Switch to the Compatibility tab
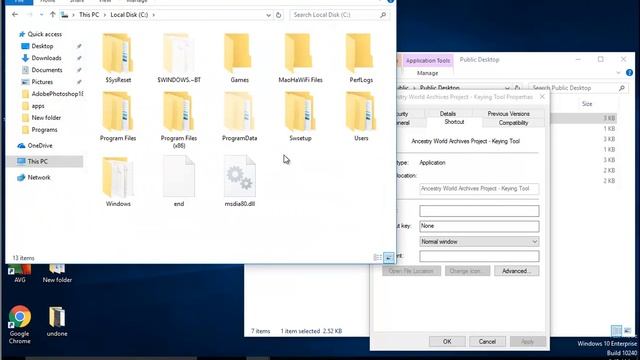The width and height of the screenshot is (640, 360). 513,122
